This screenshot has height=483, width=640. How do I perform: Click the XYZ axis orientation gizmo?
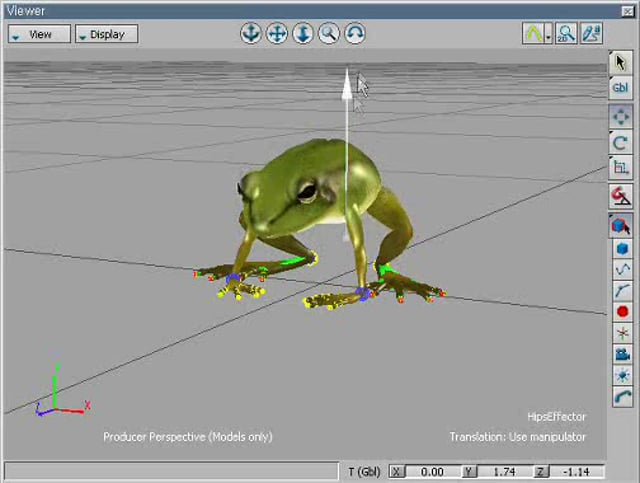(62, 390)
